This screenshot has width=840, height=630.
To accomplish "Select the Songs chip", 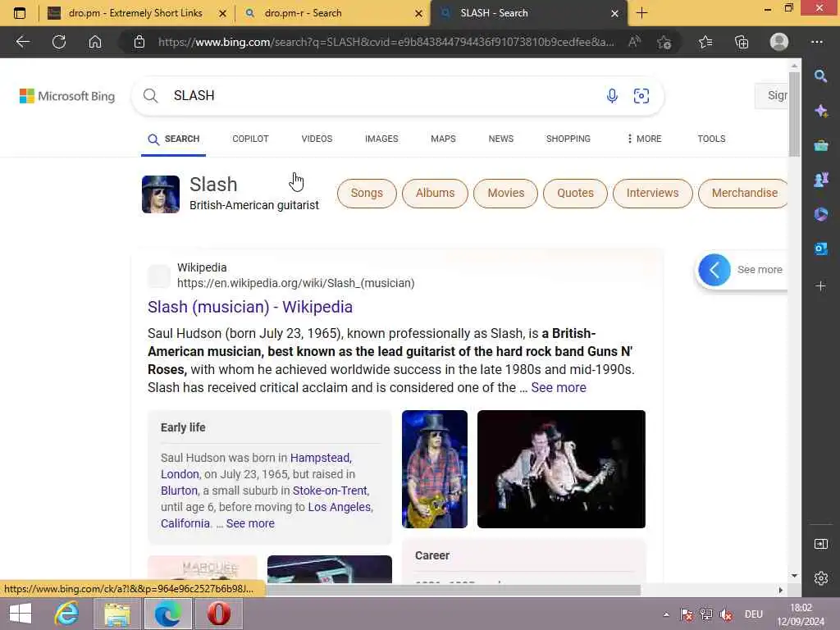I will coord(367,193).
